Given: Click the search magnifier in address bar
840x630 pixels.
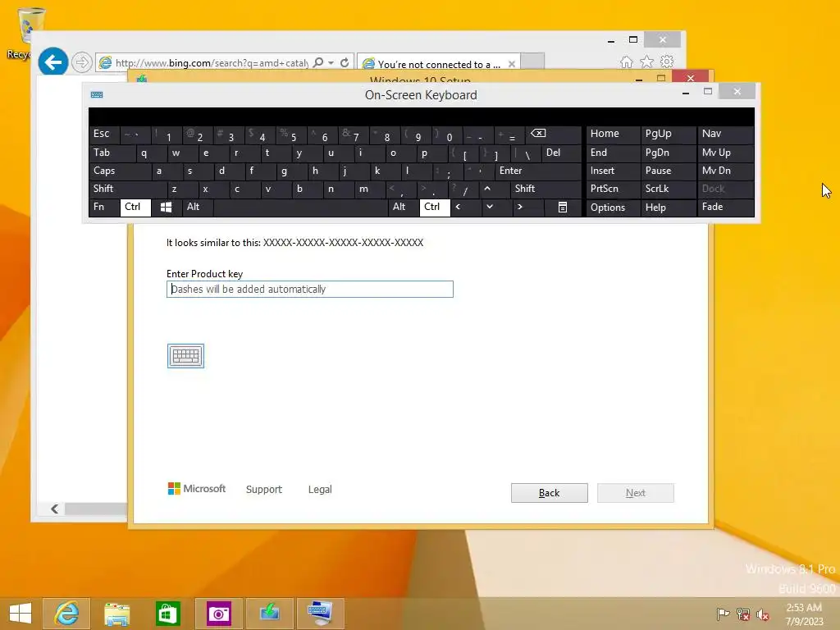Looking at the screenshot, I should coord(318,62).
